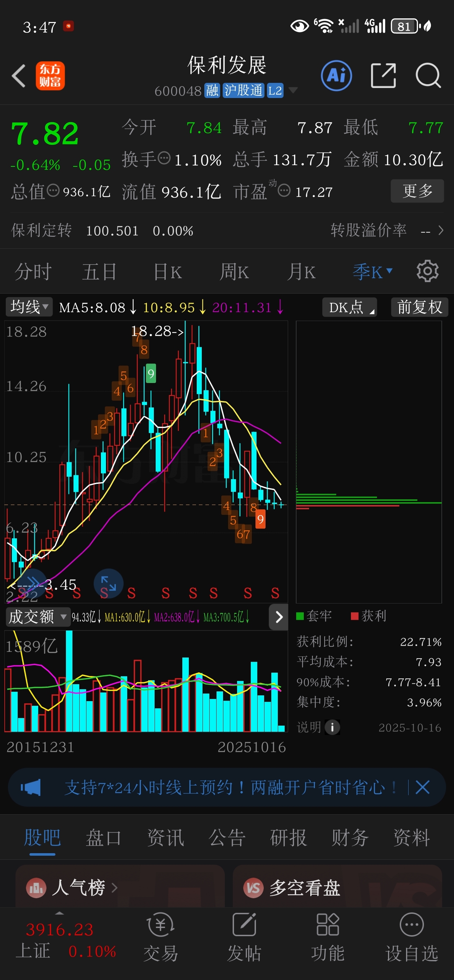Viewport: 454px width, 980px height.
Task: Open the 保利定转 bond row
Action: pos(227,230)
